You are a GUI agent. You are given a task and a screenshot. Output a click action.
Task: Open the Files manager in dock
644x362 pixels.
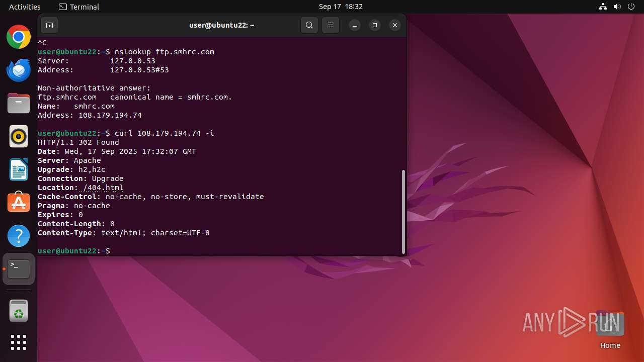(19, 103)
